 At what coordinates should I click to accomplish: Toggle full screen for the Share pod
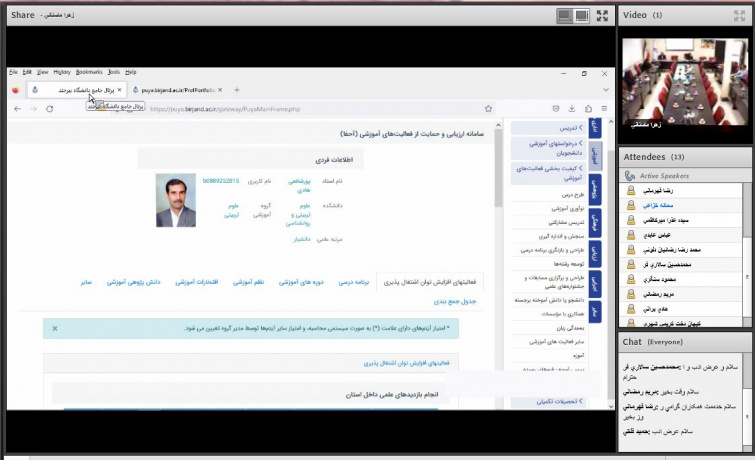pyautogui.click(x=602, y=16)
